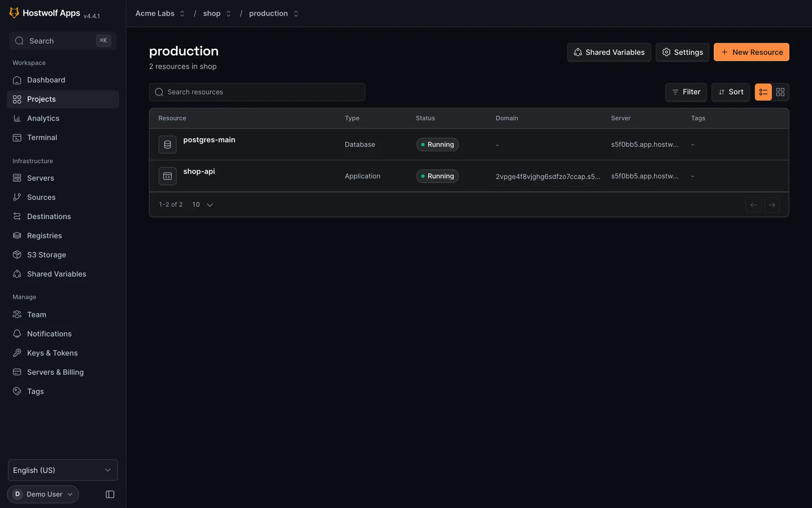Switch to grid view layout
Image resolution: width=812 pixels, height=508 pixels.
781,92
